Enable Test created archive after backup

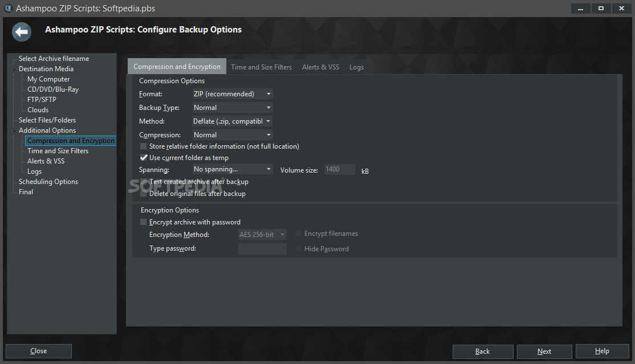pyautogui.click(x=144, y=182)
